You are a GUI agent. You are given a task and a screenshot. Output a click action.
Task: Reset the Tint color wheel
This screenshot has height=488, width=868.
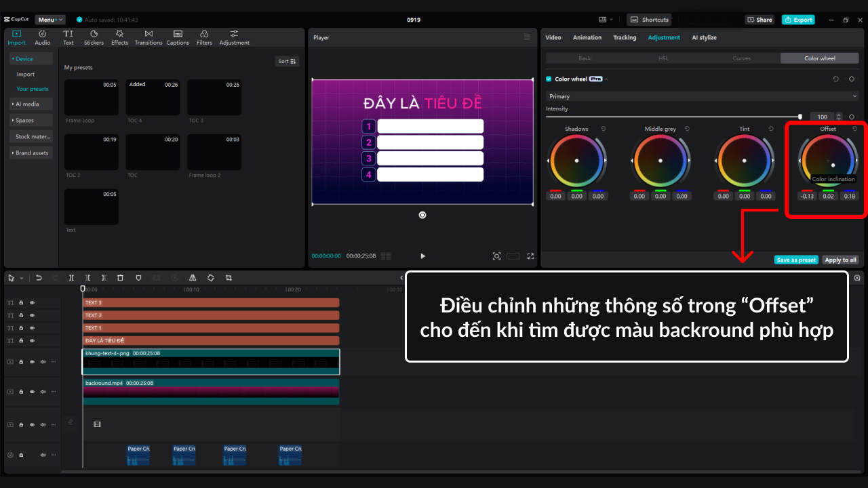tap(771, 129)
